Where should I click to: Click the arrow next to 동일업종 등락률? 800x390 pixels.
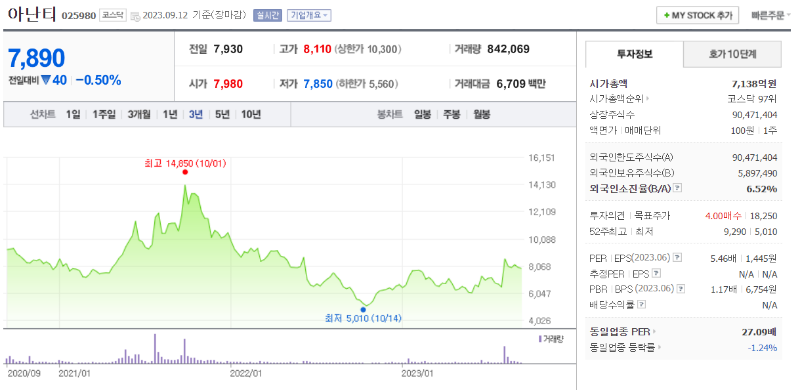(x=659, y=348)
